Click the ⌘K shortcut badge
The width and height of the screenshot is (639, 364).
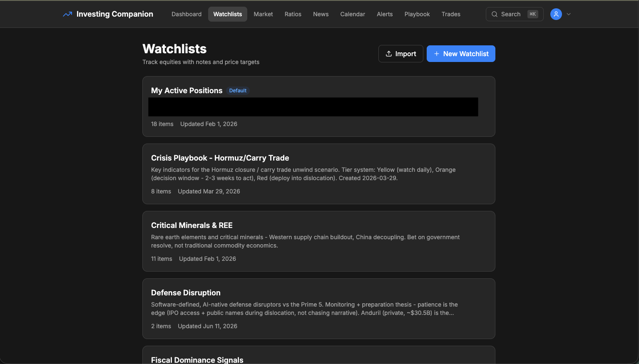(532, 14)
